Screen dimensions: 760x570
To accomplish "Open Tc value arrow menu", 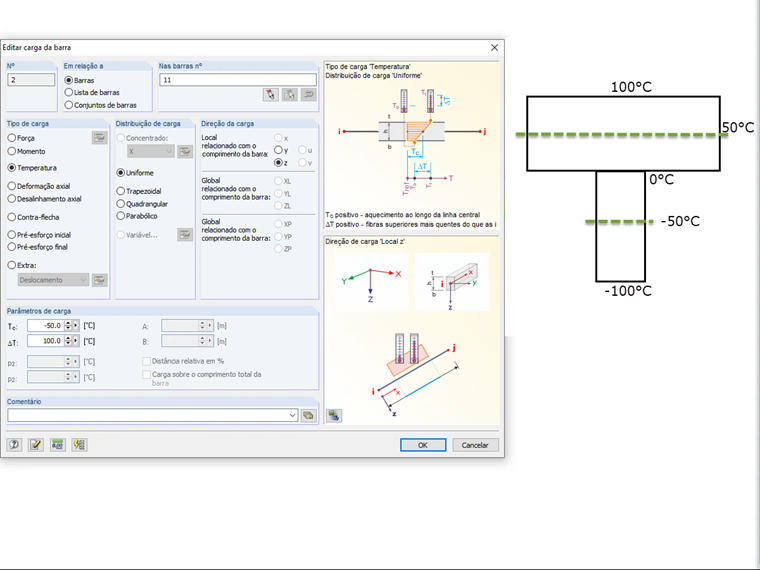I will [76, 326].
